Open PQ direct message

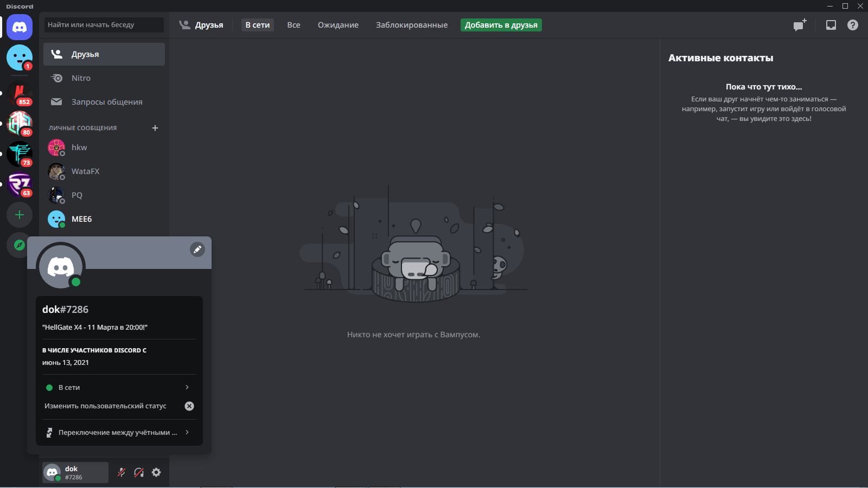coord(104,195)
